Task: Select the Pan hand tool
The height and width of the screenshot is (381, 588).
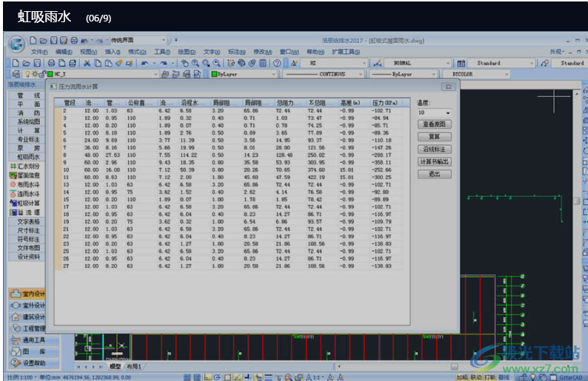Action: [x=184, y=63]
